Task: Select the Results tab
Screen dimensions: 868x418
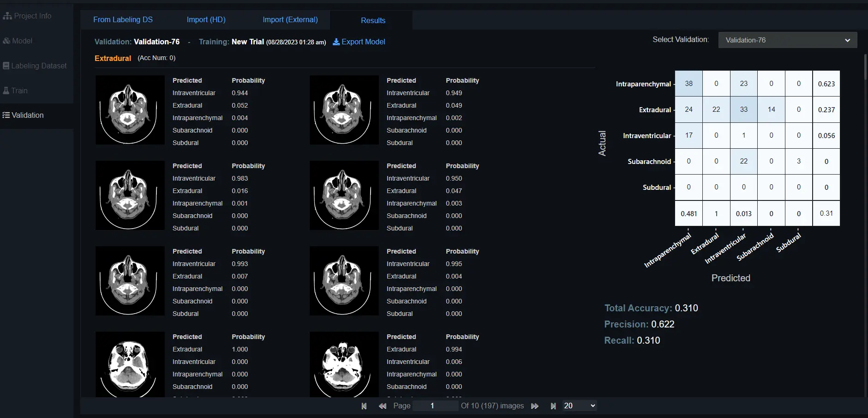Action: [373, 20]
